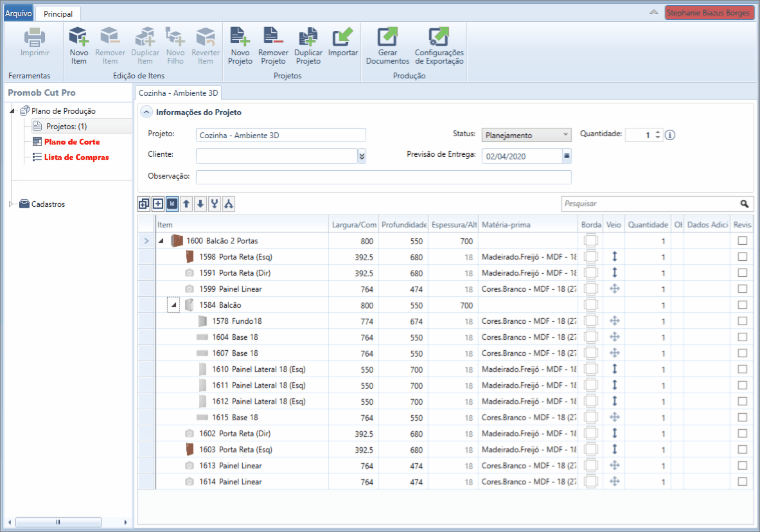Open the Status dropdown
This screenshot has width=760, height=532.
[x=526, y=135]
